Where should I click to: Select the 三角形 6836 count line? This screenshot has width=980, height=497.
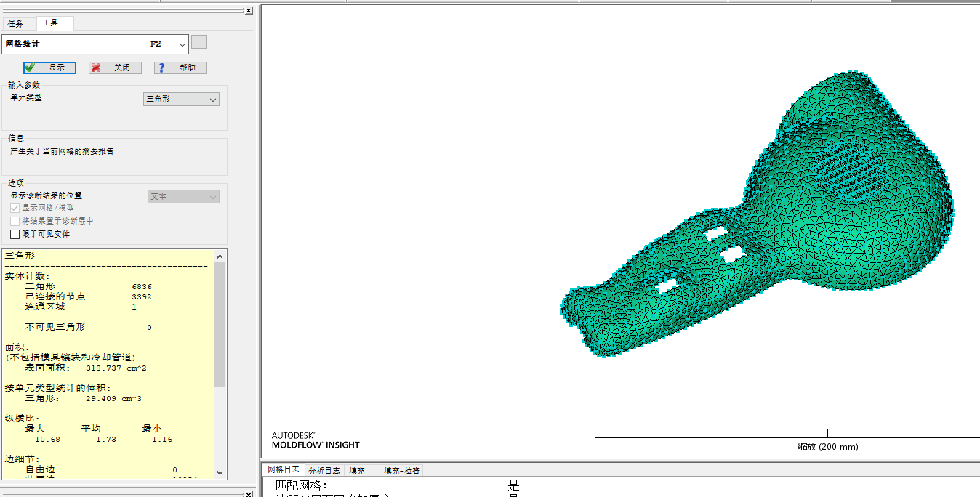(88, 286)
